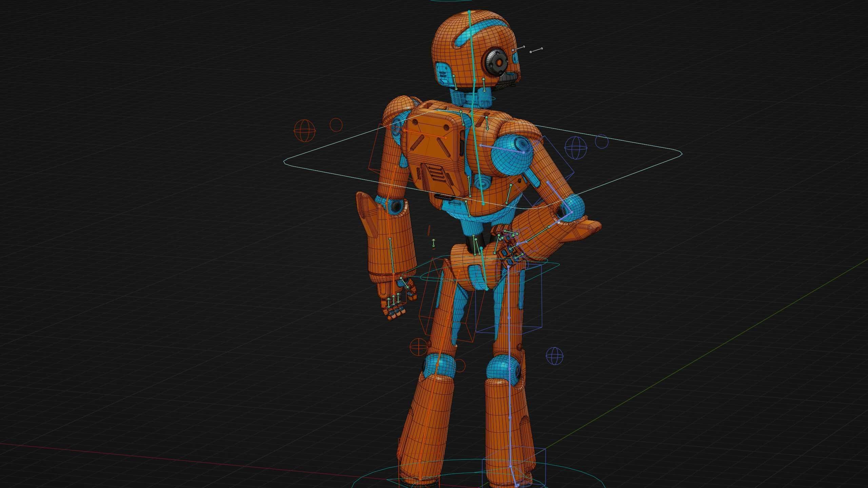Viewport: 868px width, 488px height.
Task: Select the small red circle control near the shoulder
Action: (336, 125)
